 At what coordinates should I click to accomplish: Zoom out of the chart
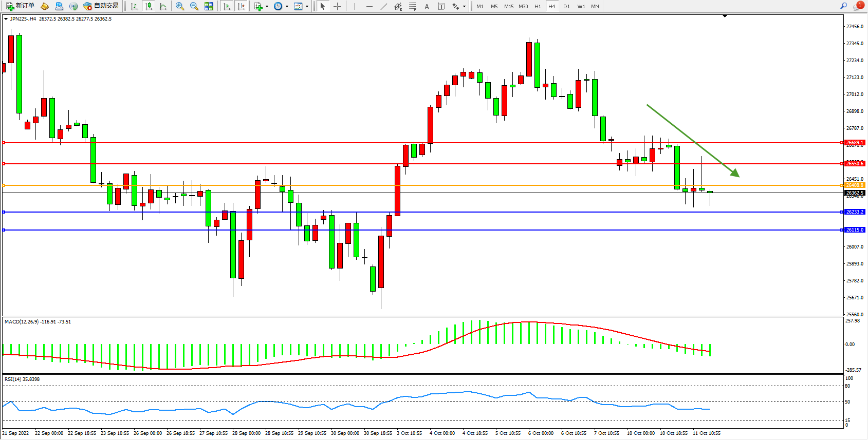click(194, 6)
